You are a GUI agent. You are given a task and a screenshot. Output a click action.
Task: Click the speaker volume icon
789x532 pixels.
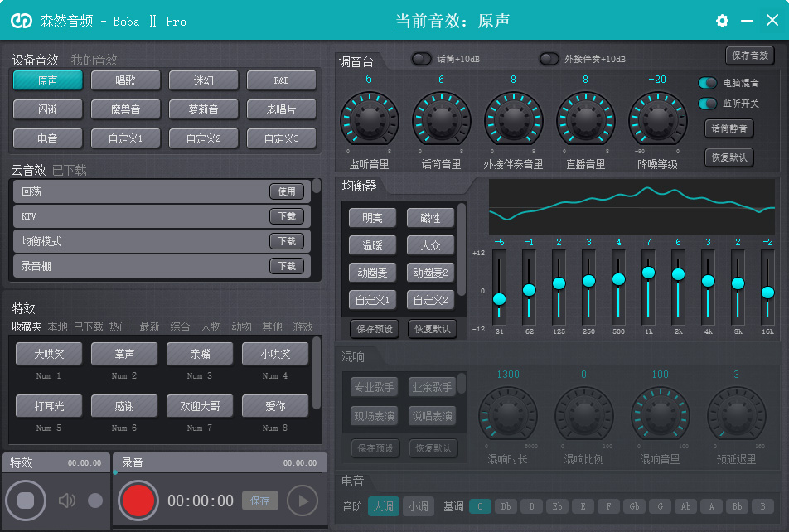point(67,501)
